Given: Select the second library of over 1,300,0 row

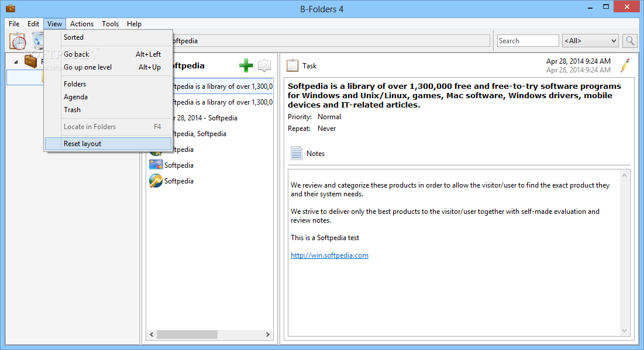Looking at the screenshot, I should click(223, 102).
